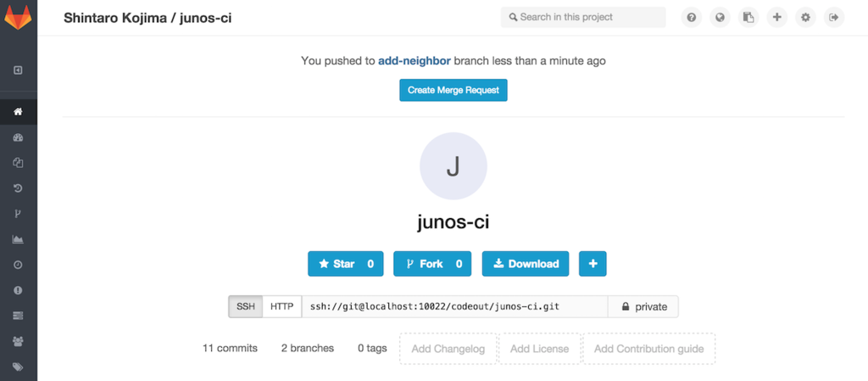The image size is (868, 381).
Task: Click the Shintaro Kojima / junos-ci title
Action: (x=147, y=18)
